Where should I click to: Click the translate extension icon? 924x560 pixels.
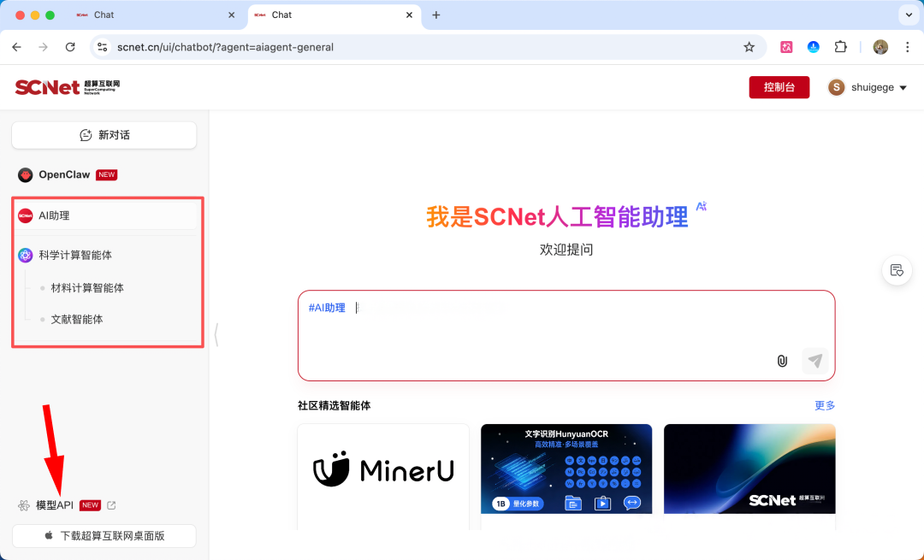(x=786, y=47)
